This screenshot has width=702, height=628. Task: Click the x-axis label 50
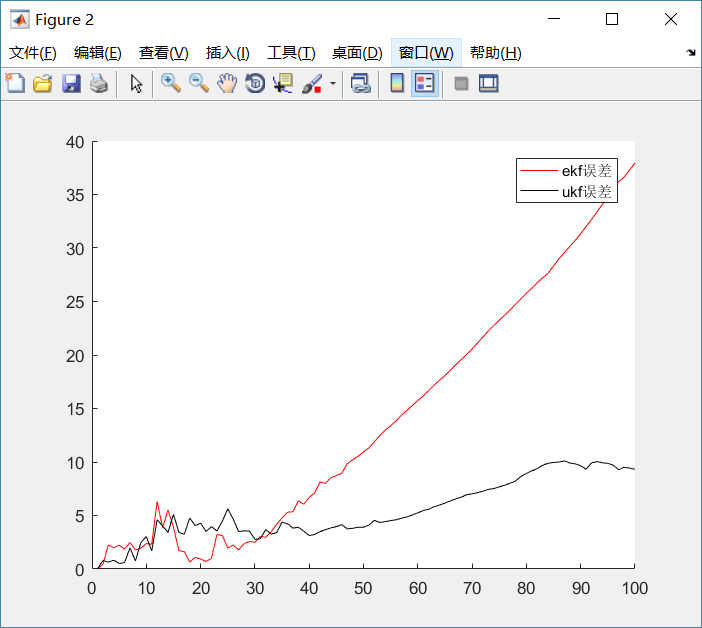pyautogui.click(x=363, y=588)
